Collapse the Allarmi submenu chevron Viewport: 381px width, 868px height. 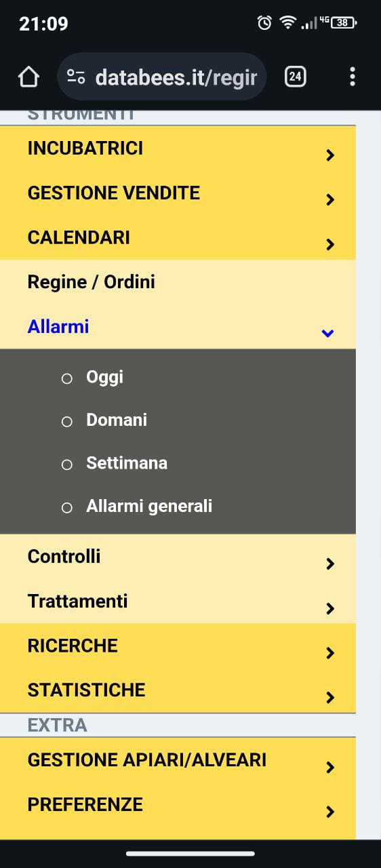click(x=328, y=333)
